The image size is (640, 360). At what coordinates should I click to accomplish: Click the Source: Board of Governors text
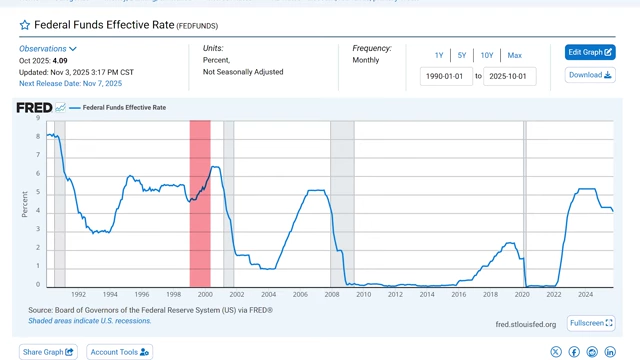[x=151, y=310]
